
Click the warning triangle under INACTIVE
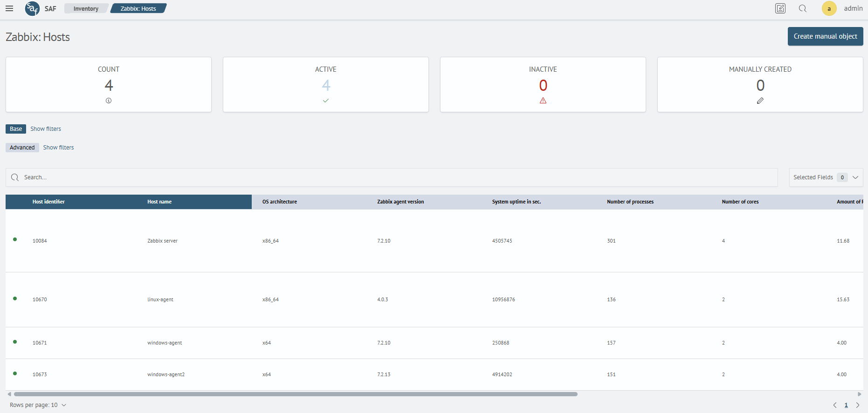[543, 101]
